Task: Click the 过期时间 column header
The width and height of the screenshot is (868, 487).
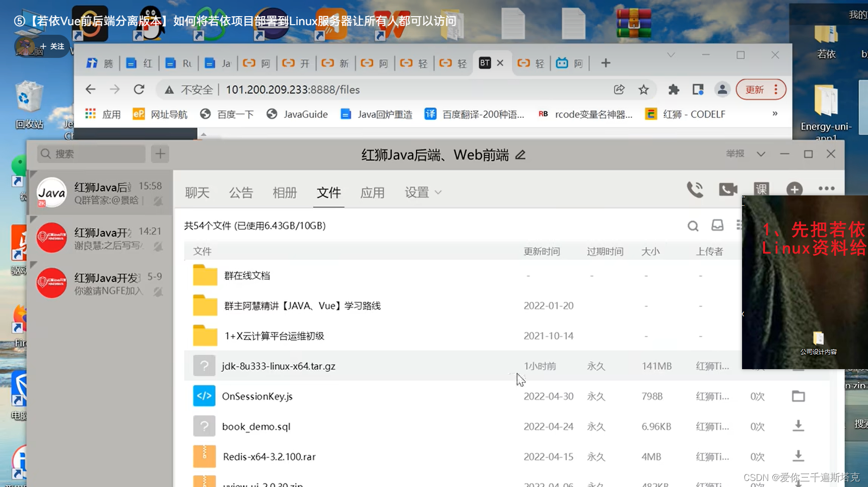Action: pyautogui.click(x=605, y=251)
